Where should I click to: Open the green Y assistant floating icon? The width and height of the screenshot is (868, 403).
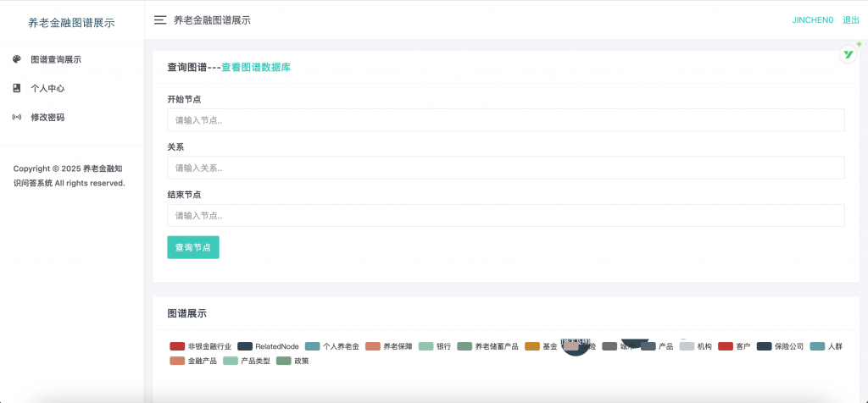coord(848,53)
